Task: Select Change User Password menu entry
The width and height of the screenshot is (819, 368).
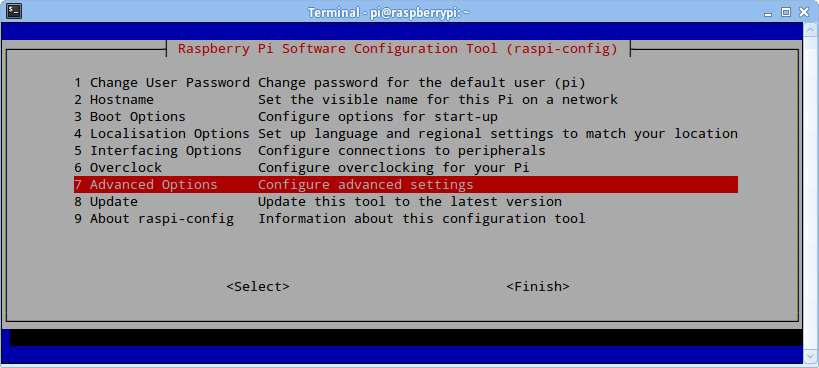Action: (406, 83)
